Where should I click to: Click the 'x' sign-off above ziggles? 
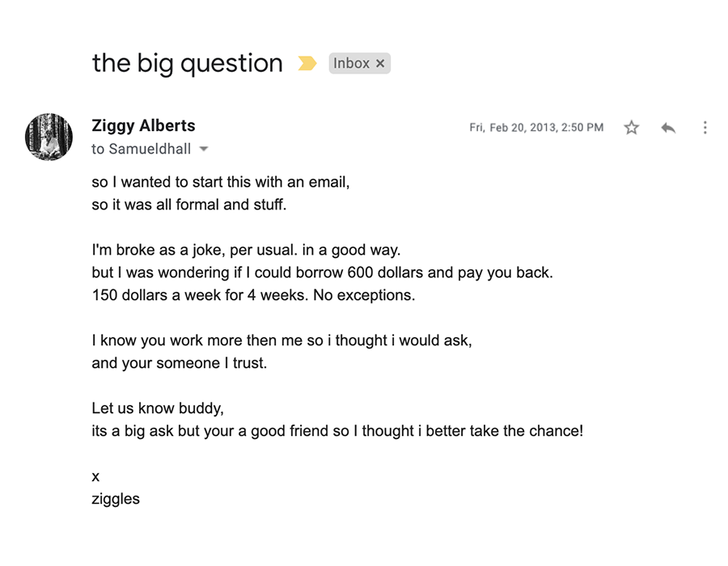coord(95,476)
